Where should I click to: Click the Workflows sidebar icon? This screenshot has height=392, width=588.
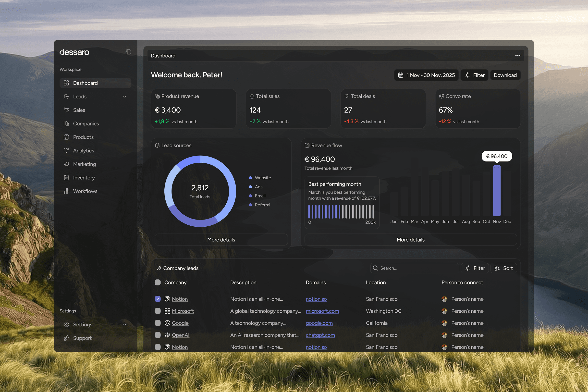coord(66,191)
